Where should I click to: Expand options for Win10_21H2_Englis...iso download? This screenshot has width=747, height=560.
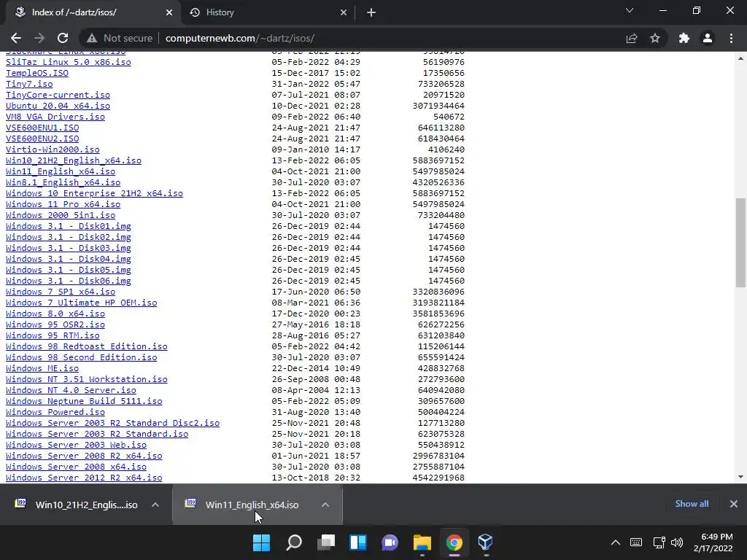pyautogui.click(x=155, y=505)
